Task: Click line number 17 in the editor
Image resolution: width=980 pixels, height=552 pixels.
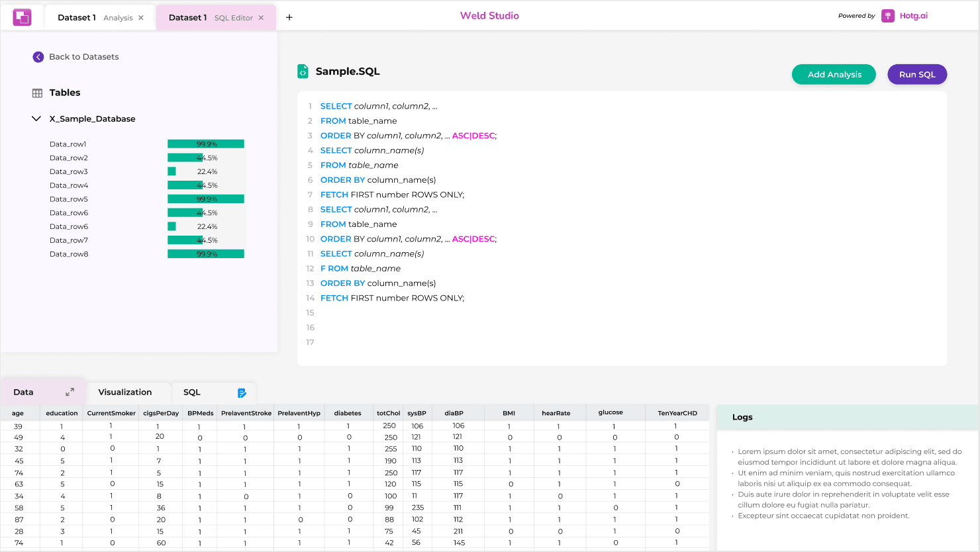Action: pos(310,342)
